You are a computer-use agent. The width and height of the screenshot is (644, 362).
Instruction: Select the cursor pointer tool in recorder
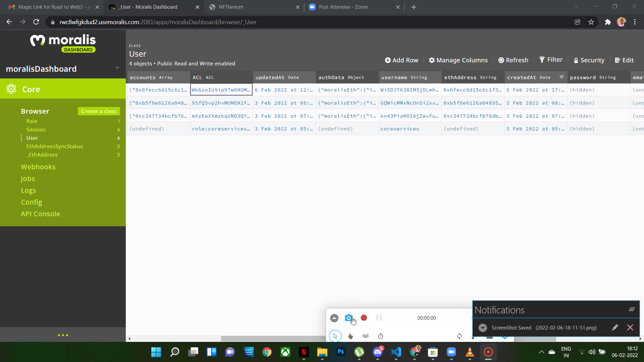335,336
